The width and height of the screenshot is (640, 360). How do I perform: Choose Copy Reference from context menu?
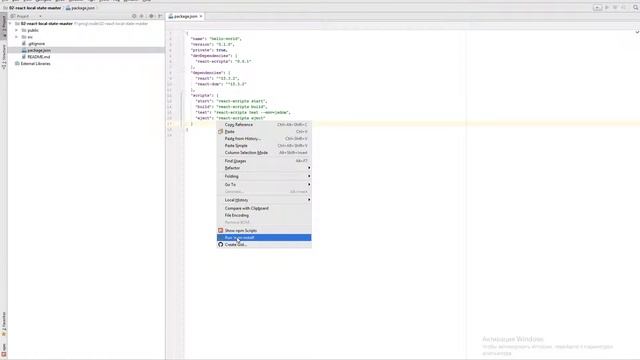pos(264,125)
